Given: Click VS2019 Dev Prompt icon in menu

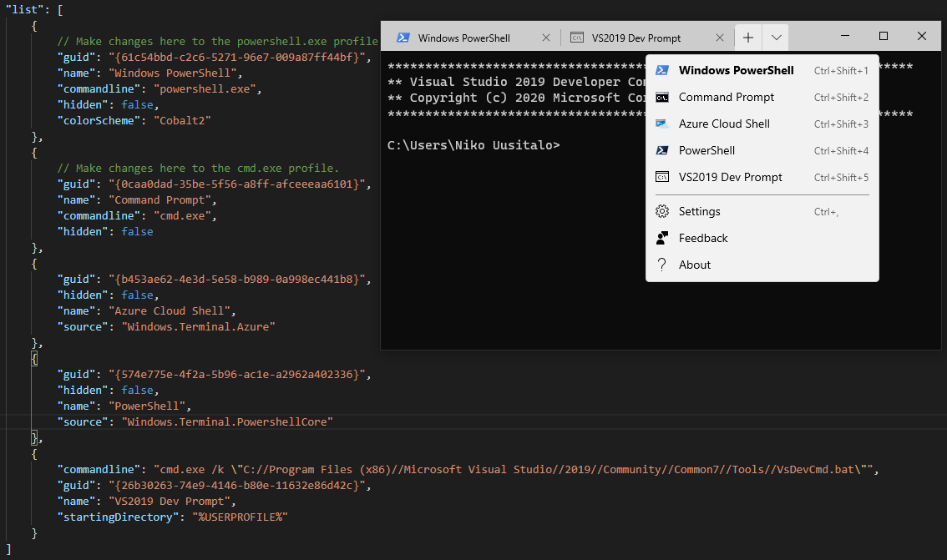Looking at the screenshot, I should (x=662, y=177).
